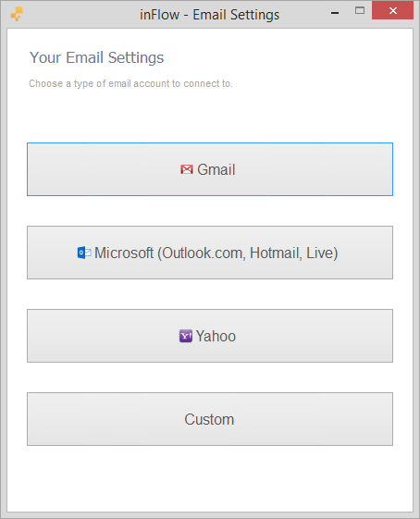Pick the Yahoo email account button
420x519 pixels.
coord(210,336)
